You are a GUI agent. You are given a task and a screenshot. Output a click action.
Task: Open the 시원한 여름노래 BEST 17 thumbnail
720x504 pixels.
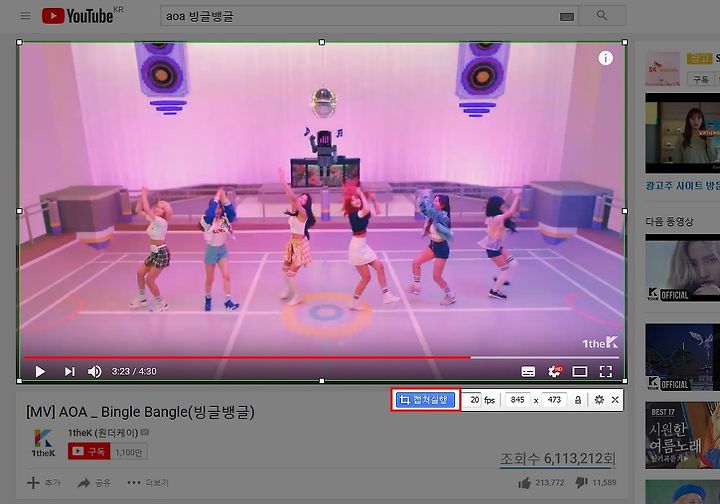tap(682, 435)
